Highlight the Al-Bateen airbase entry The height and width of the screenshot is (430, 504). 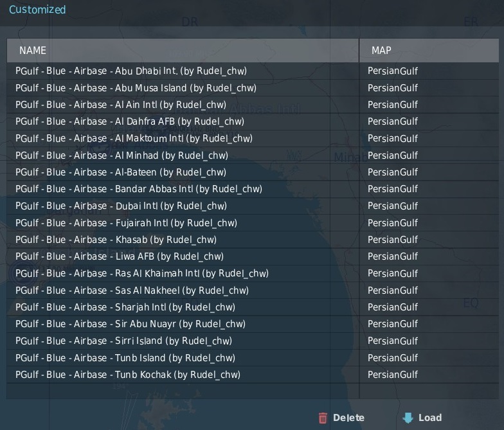[121, 172]
